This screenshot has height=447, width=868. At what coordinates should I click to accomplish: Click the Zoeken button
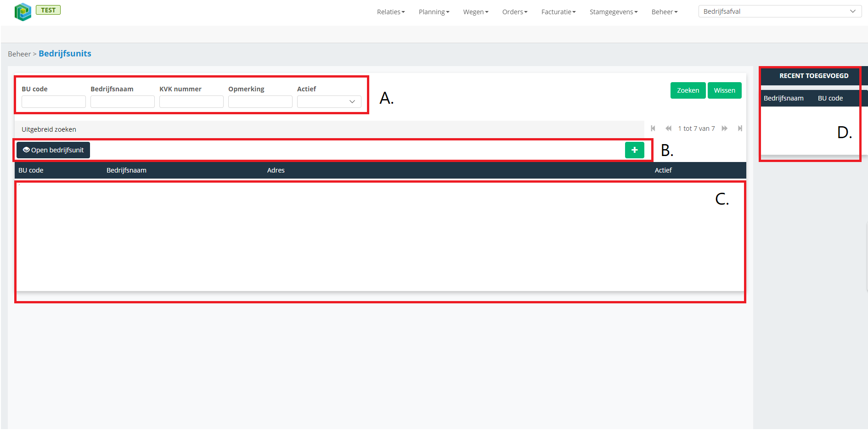point(688,90)
